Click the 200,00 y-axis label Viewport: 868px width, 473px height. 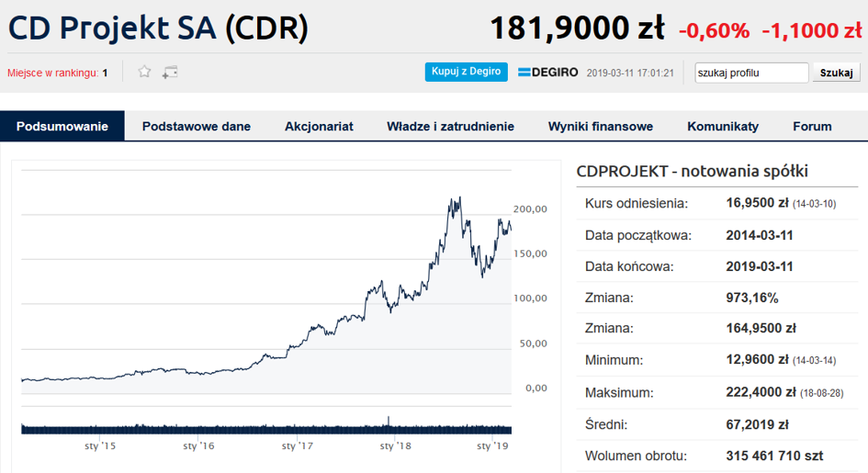(x=530, y=209)
